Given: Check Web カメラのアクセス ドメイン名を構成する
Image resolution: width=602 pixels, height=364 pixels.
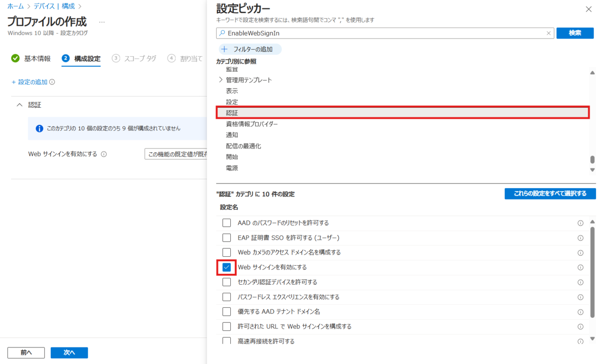Looking at the screenshot, I should click(x=227, y=252).
